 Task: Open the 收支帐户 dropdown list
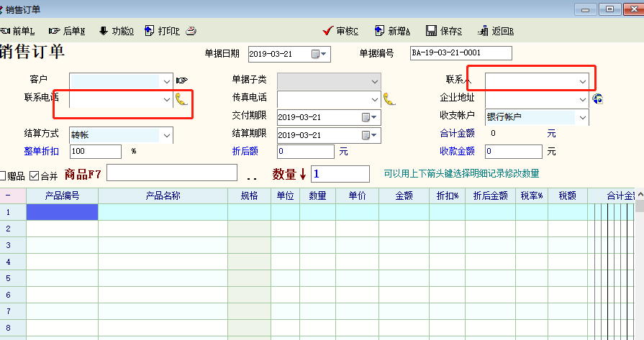[583, 117]
